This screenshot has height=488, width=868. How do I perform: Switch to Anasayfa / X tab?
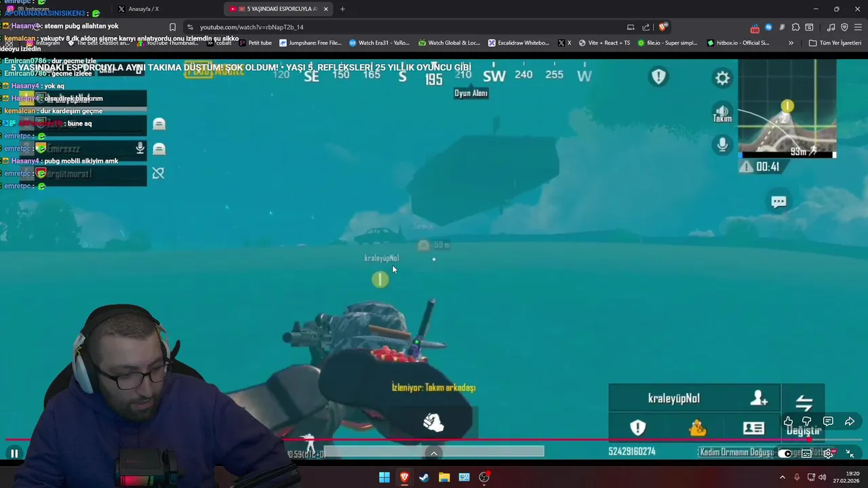click(144, 9)
